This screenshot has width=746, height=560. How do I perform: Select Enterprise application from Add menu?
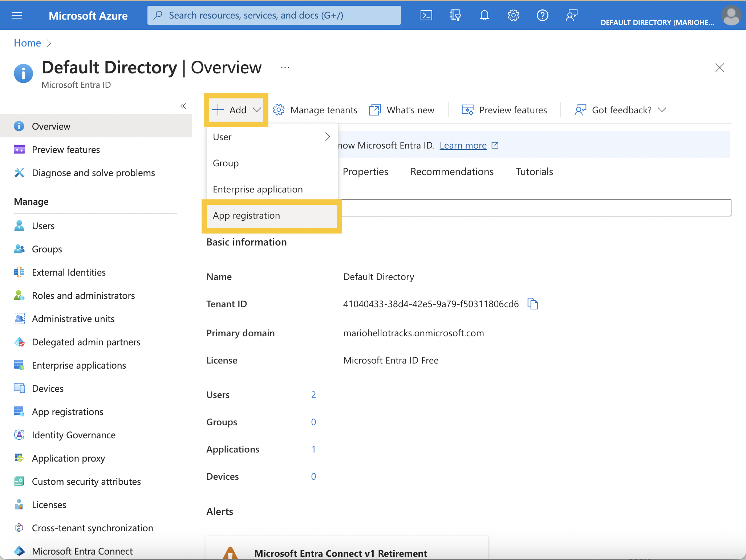tap(272, 189)
